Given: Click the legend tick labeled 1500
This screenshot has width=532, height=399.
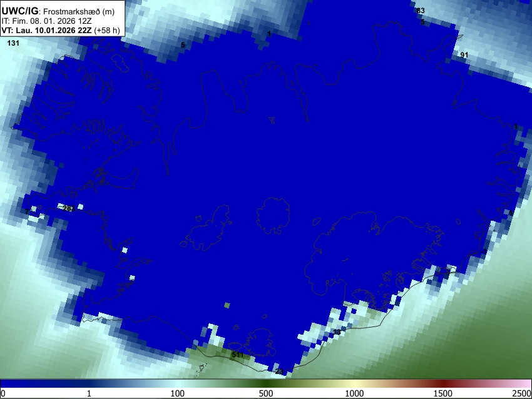Looking at the screenshot, I should [442, 393].
